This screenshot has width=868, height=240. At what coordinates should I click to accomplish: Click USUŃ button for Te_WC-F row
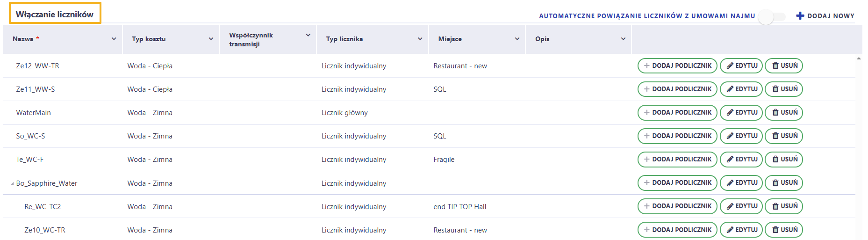click(784, 160)
